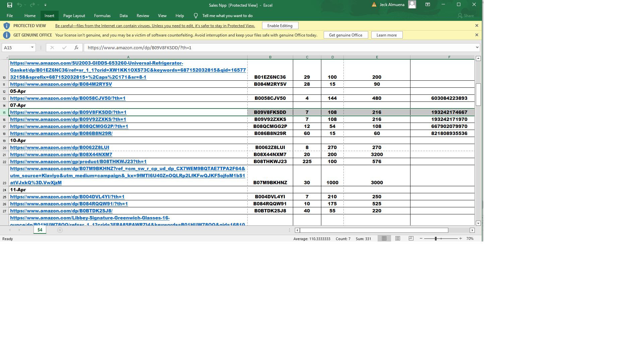The image size is (644, 349).
Task: Click the Cancel formula X icon
Action: 52,48
